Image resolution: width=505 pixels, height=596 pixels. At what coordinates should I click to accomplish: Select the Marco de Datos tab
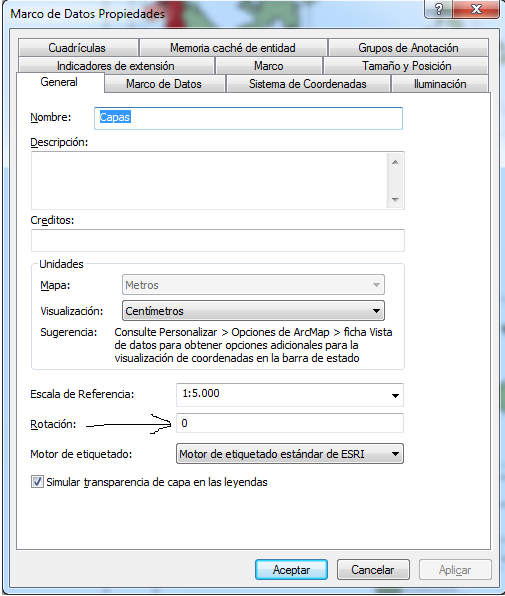[x=164, y=84]
